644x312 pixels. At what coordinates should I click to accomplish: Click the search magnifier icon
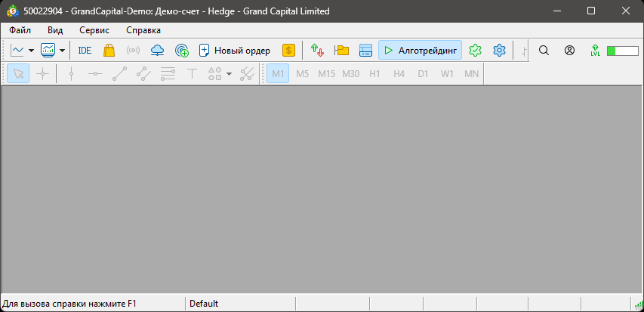pos(544,51)
